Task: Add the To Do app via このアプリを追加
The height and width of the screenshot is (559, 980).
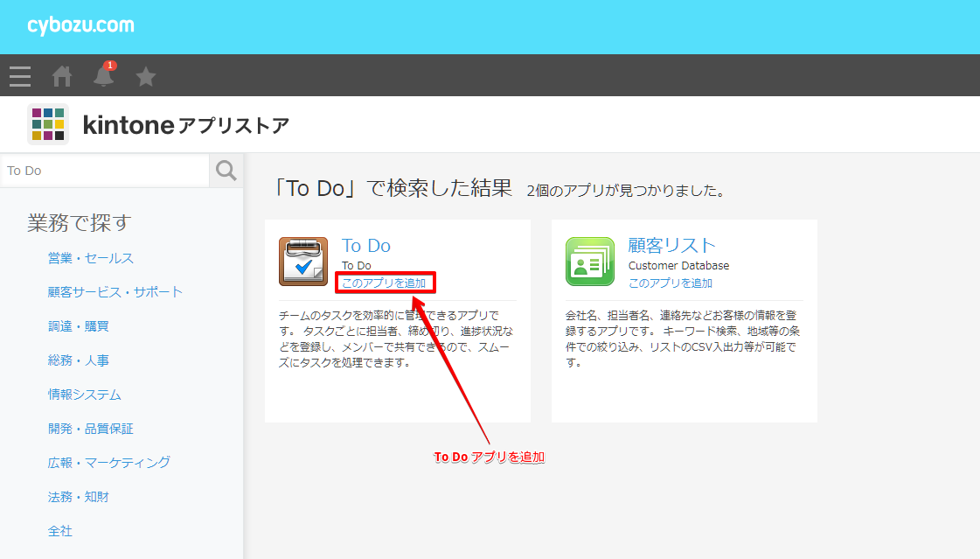Action: 386,283
